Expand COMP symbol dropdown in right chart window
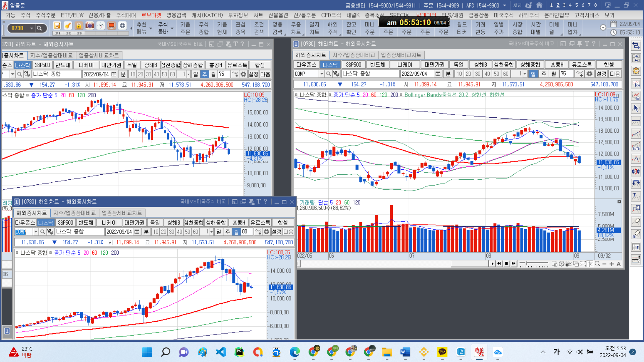The image size is (644, 362). click(321, 74)
